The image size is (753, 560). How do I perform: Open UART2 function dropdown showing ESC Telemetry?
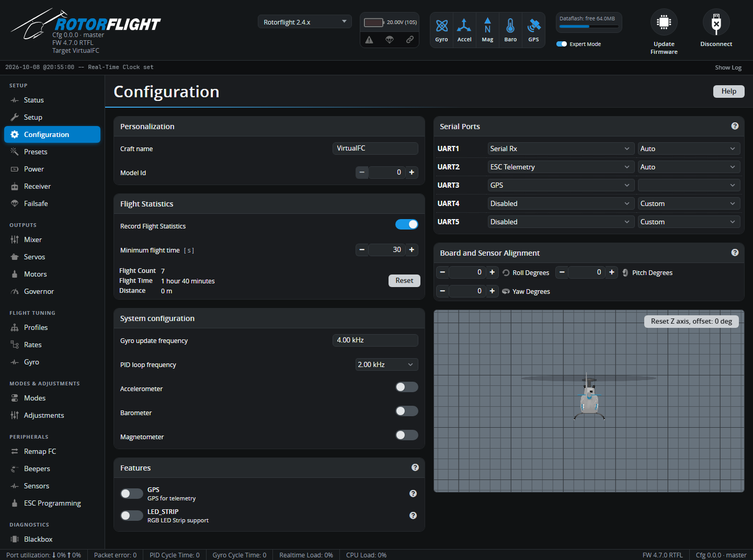(561, 167)
